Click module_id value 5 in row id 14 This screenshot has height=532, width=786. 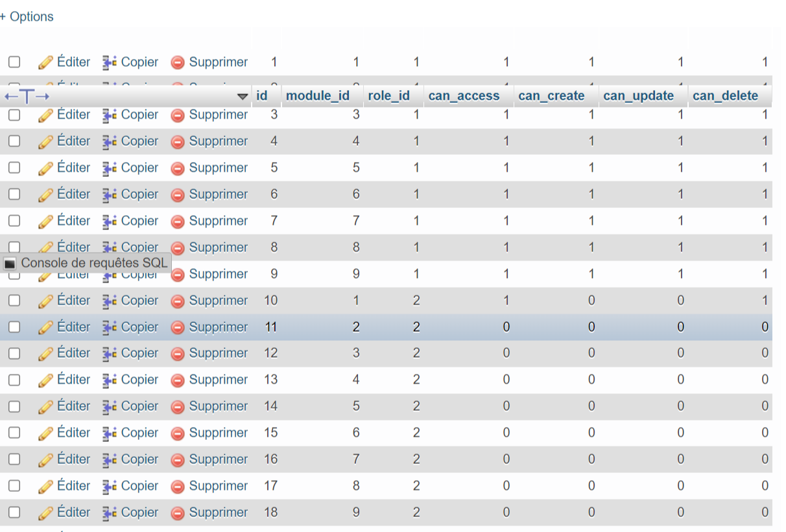(x=356, y=406)
